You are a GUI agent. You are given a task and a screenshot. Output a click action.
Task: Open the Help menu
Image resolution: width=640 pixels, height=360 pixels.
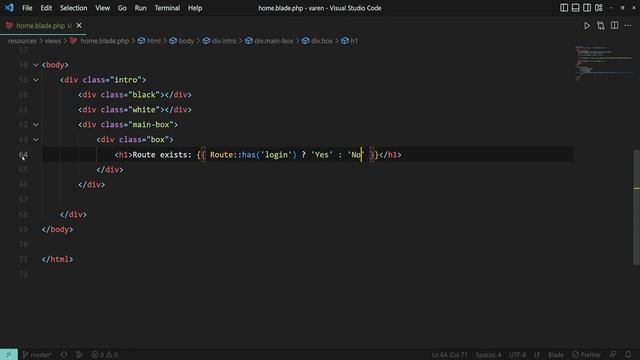pyautogui.click(x=195, y=8)
